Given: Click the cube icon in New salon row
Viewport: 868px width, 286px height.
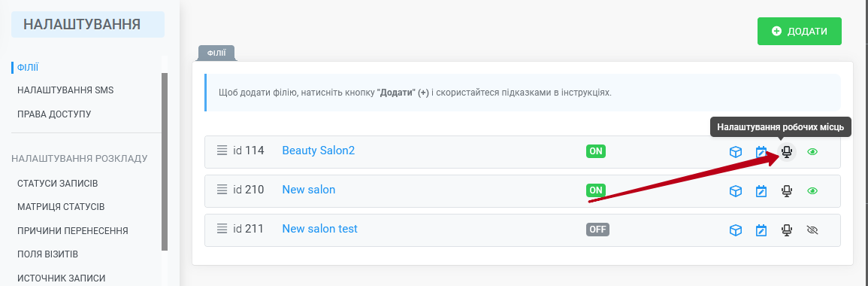Looking at the screenshot, I should coord(735,191).
